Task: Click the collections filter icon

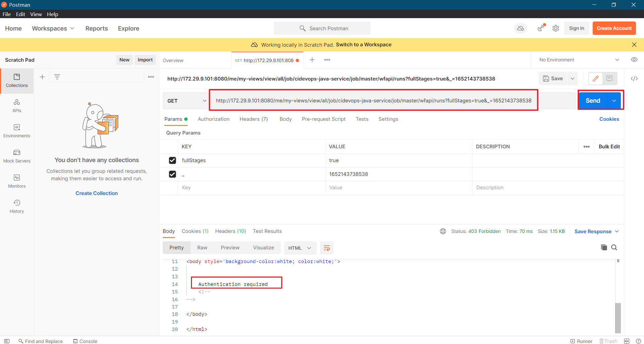Action: click(x=57, y=77)
